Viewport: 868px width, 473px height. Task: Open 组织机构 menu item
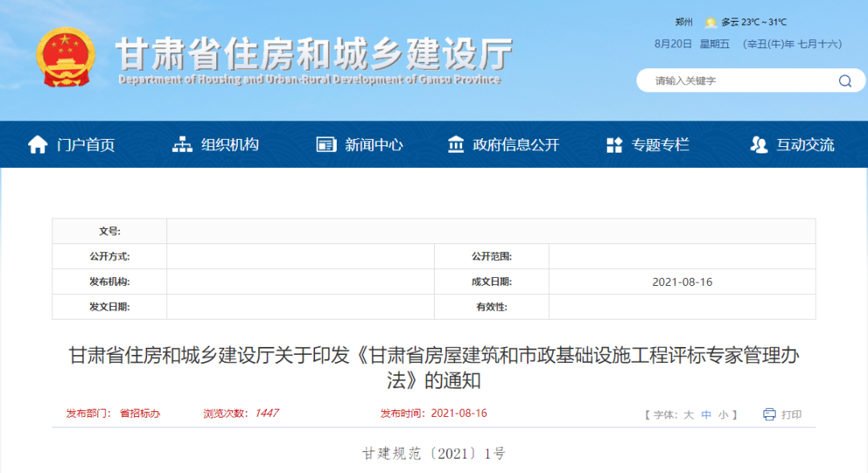[230, 145]
